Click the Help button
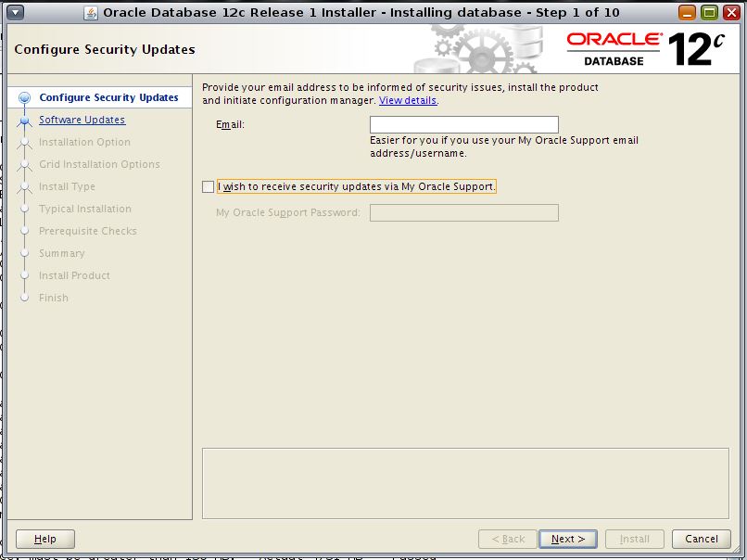 click(x=45, y=539)
